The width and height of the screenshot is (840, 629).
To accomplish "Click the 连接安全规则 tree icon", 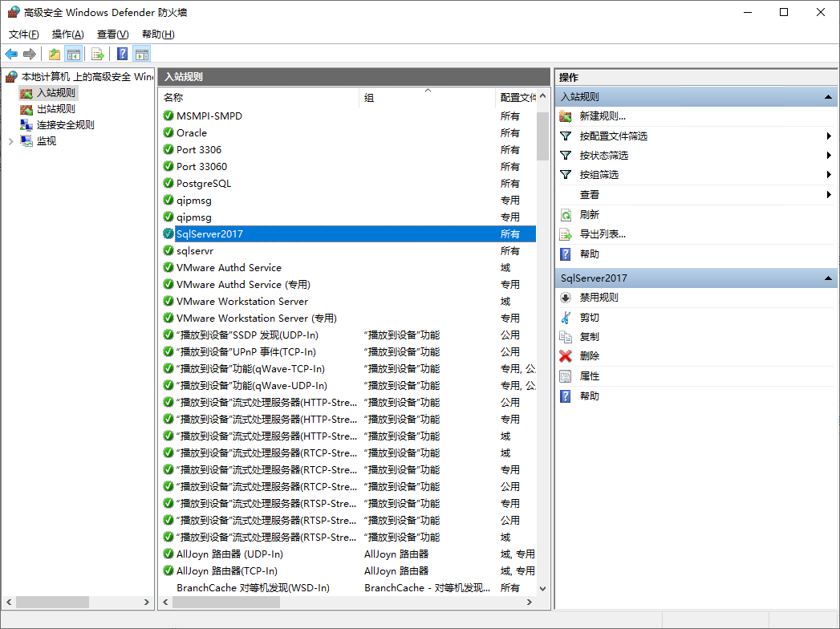I will tap(26, 125).
